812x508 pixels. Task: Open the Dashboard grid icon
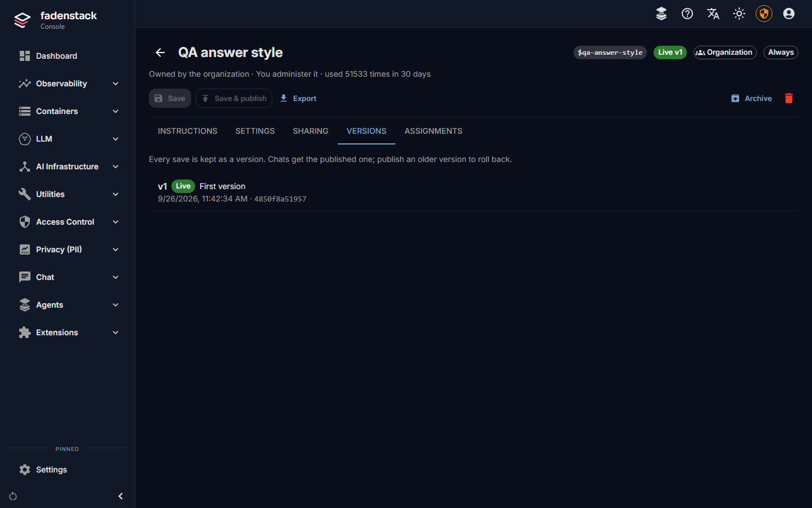[x=25, y=56]
